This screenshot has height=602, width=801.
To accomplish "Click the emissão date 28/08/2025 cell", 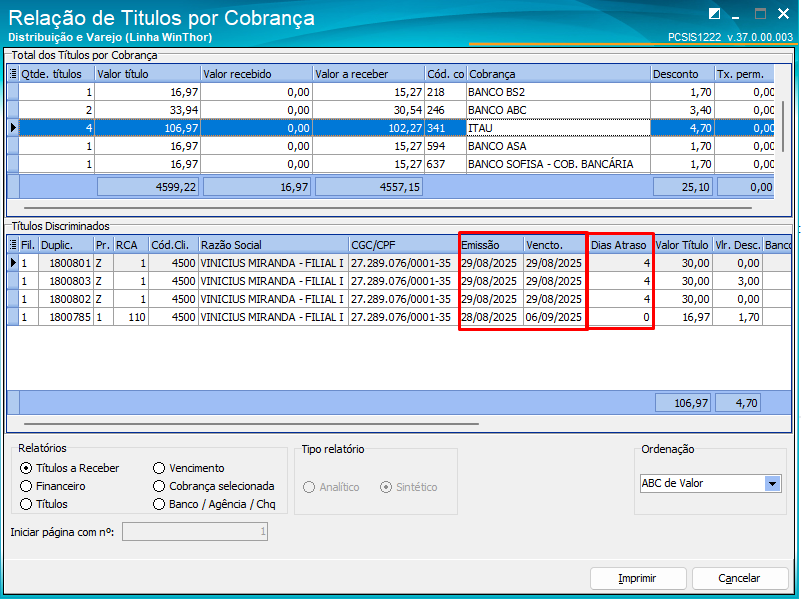I will tap(489, 317).
